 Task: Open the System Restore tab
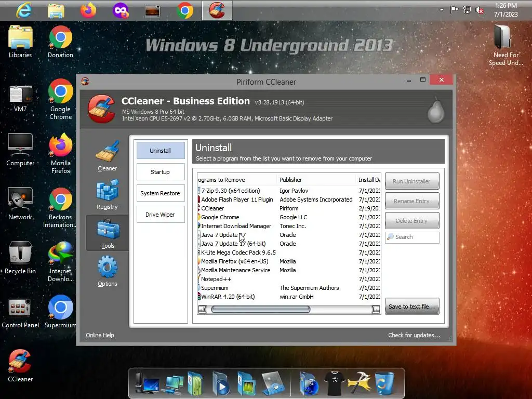(161, 193)
